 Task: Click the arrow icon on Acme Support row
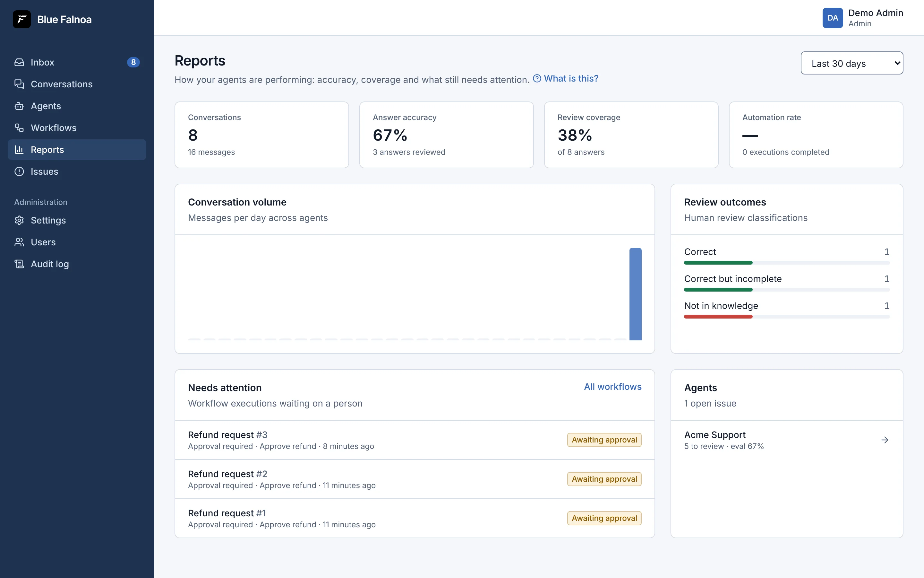click(x=885, y=440)
